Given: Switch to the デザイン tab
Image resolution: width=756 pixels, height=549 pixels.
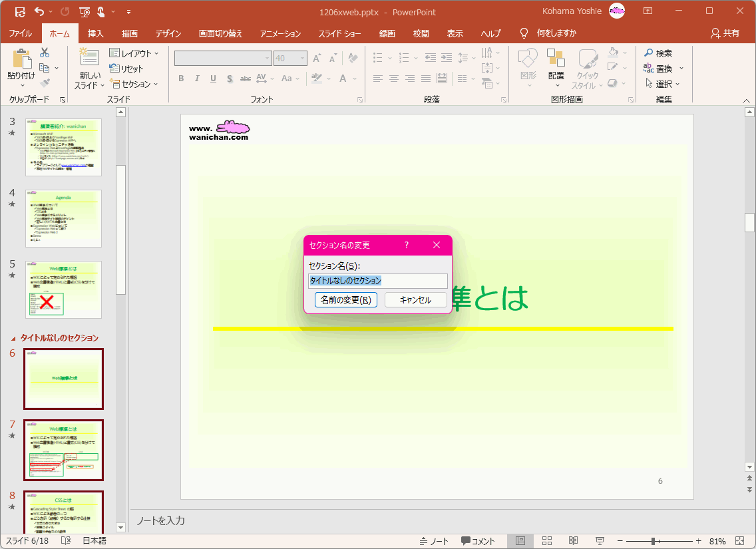Looking at the screenshot, I should click(168, 33).
